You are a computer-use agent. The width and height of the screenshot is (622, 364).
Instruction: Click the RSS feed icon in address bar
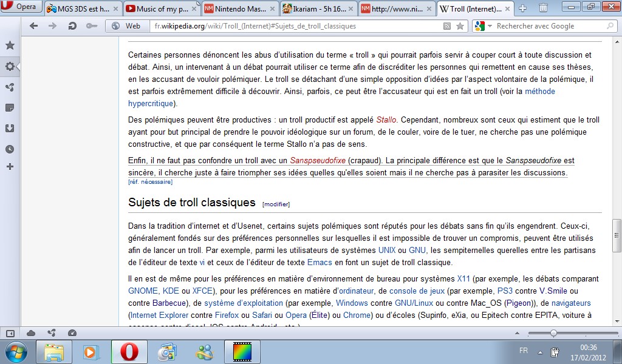coord(447,26)
